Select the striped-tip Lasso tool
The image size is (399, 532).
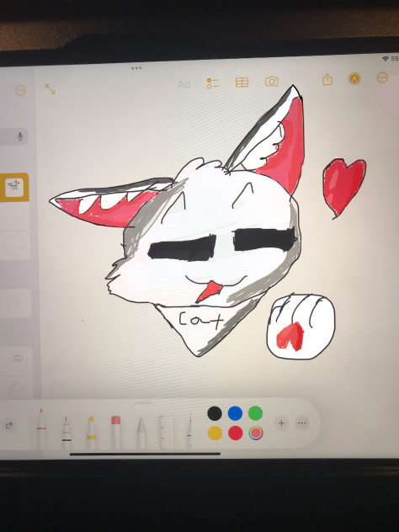pos(141,433)
